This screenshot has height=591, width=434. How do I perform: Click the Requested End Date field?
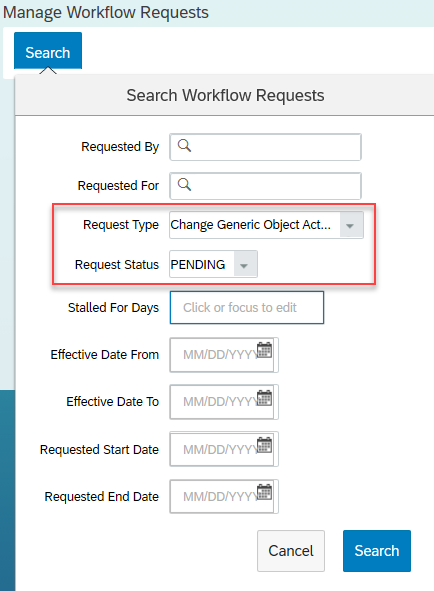(224, 496)
